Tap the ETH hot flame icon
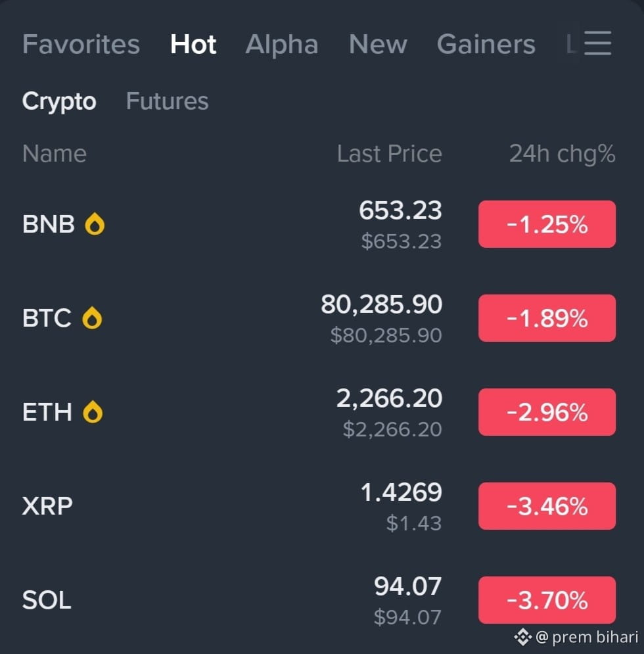644x654 pixels. coord(93,412)
